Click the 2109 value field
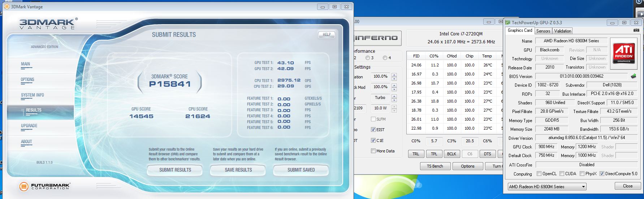This screenshot has height=199, width=644. pyautogui.click(x=360, y=108)
